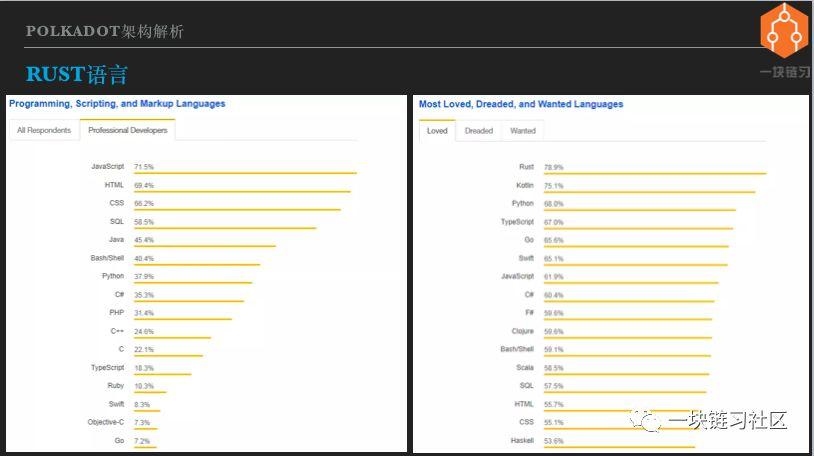Click the Swift 65.1% row label
814x456 pixels.
click(526, 258)
